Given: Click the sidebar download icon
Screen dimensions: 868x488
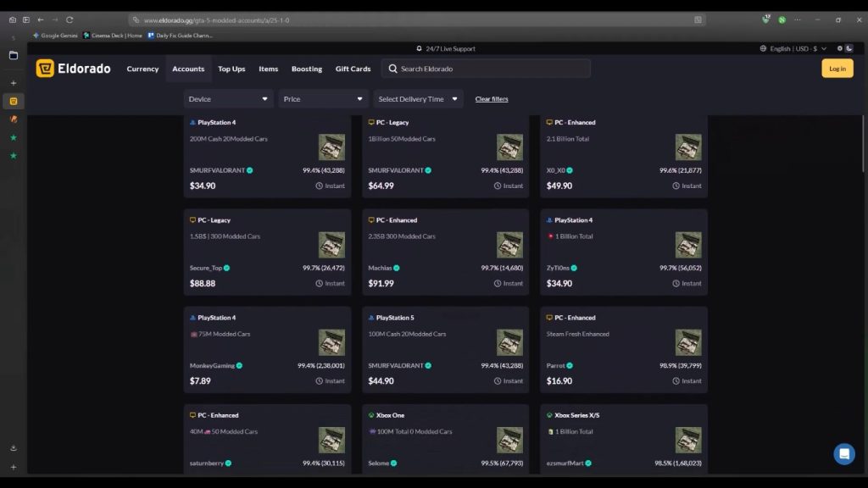Looking at the screenshot, I should click(x=14, y=448).
